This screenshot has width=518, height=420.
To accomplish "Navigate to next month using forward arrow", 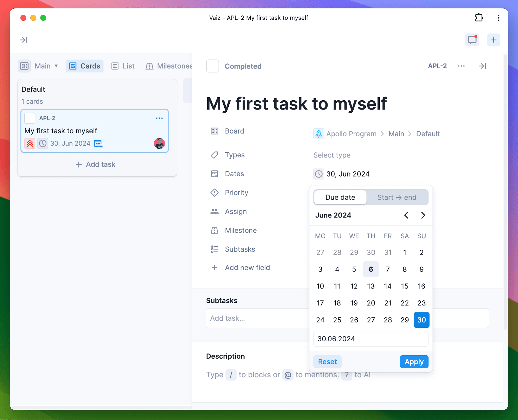I will pyautogui.click(x=423, y=215).
